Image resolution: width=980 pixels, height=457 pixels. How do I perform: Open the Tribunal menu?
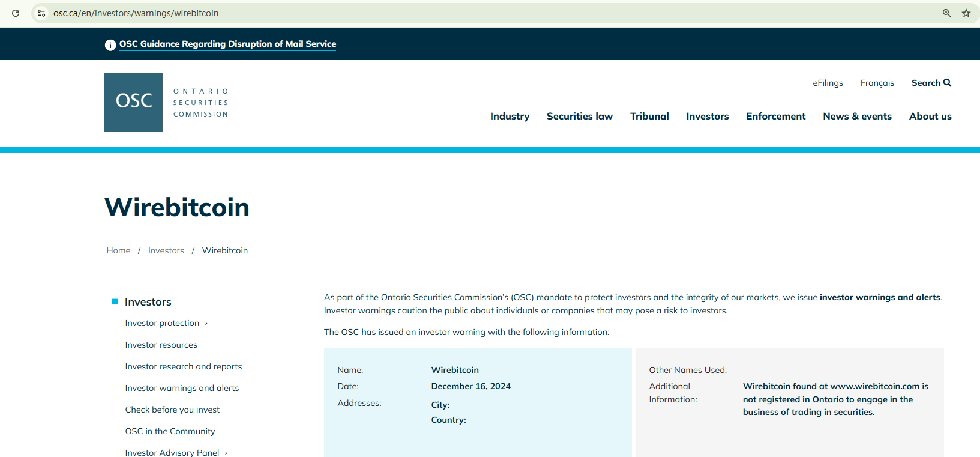(649, 117)
